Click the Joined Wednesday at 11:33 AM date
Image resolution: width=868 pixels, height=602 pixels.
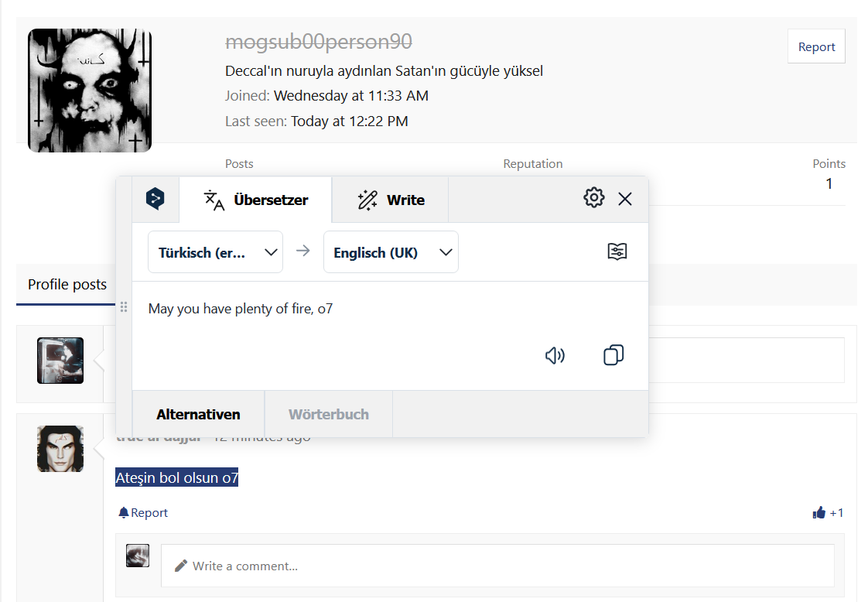(326, 96)
